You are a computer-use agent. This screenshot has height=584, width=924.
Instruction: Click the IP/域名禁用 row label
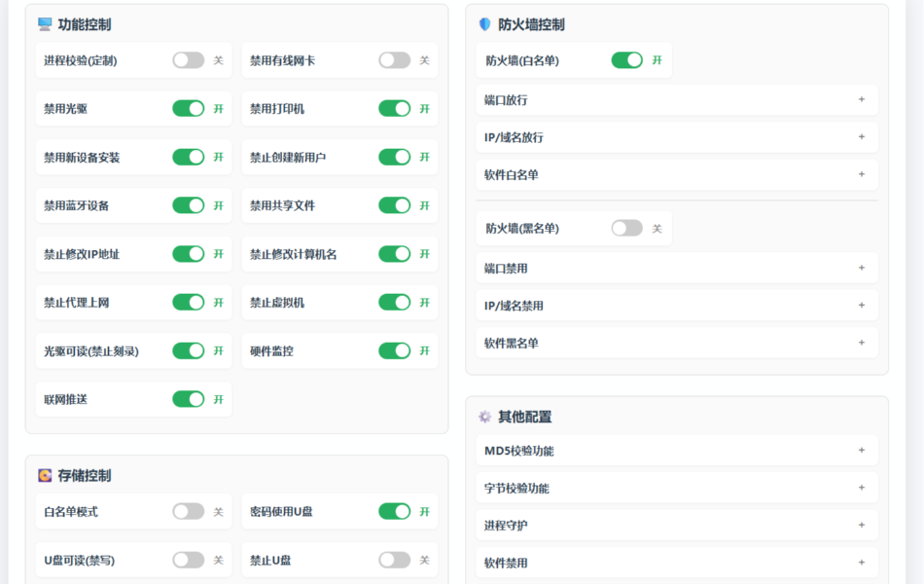(514, 306)
